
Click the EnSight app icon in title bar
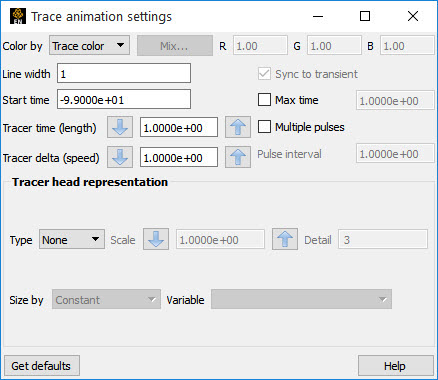18,16
